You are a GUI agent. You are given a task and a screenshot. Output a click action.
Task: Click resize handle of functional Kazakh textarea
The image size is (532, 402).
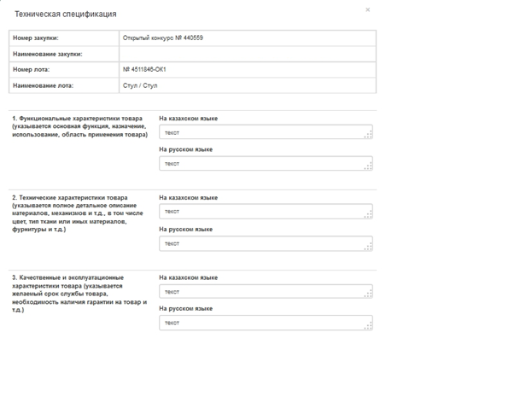tap(369, 136)
